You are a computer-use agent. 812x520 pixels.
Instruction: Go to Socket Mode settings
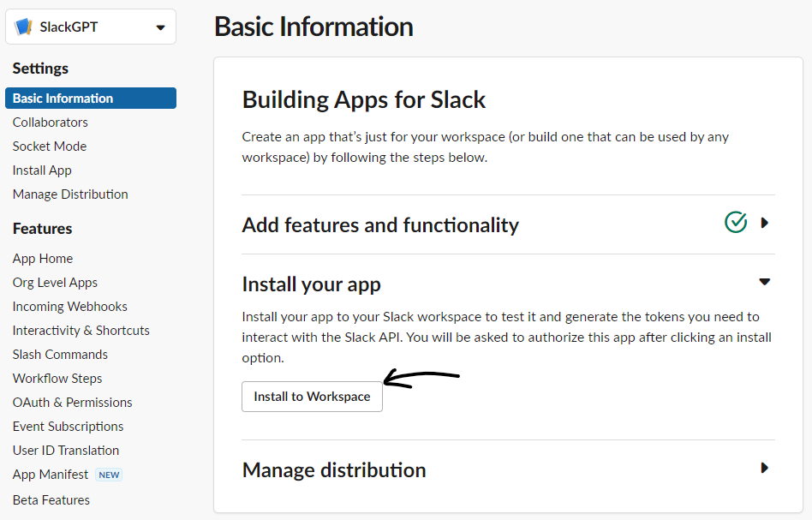pos(50,146)
